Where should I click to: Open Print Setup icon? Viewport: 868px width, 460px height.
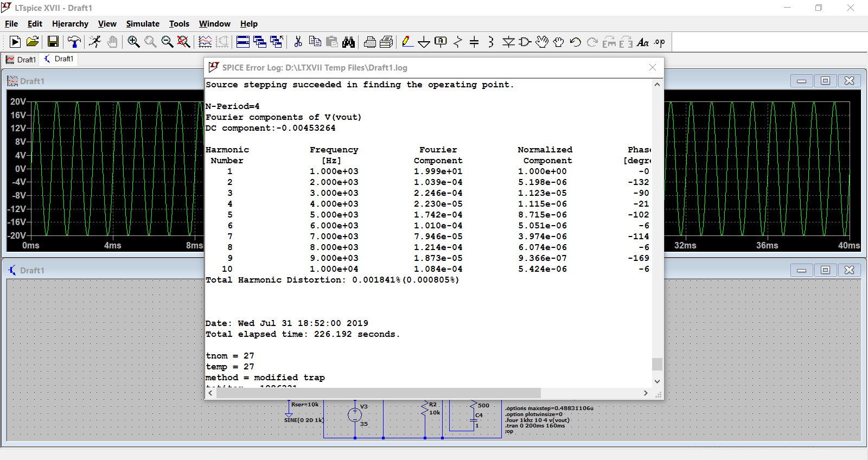[x=386, y=42]
